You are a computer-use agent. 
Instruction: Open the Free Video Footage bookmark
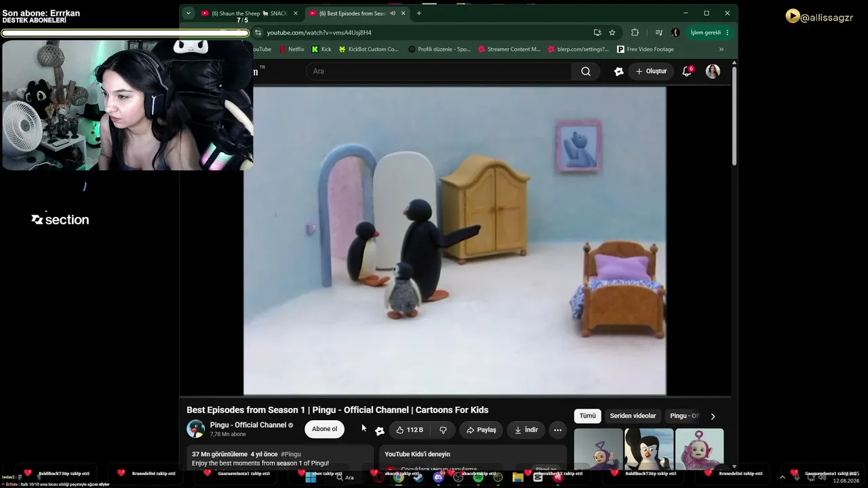[646, 49]
